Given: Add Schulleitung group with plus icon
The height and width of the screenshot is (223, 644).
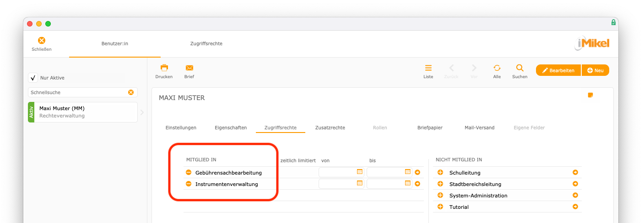Looking at the screenshot, I should 440,172.
